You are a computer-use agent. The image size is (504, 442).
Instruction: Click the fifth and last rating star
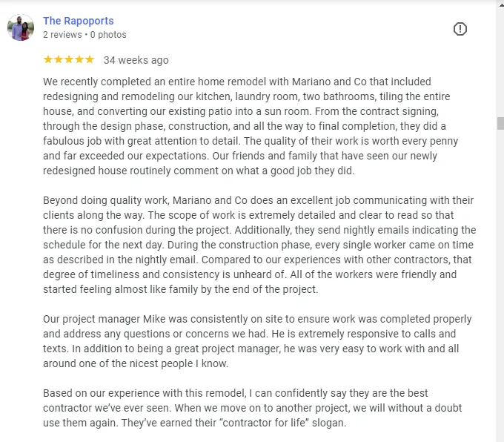(90, 59)
